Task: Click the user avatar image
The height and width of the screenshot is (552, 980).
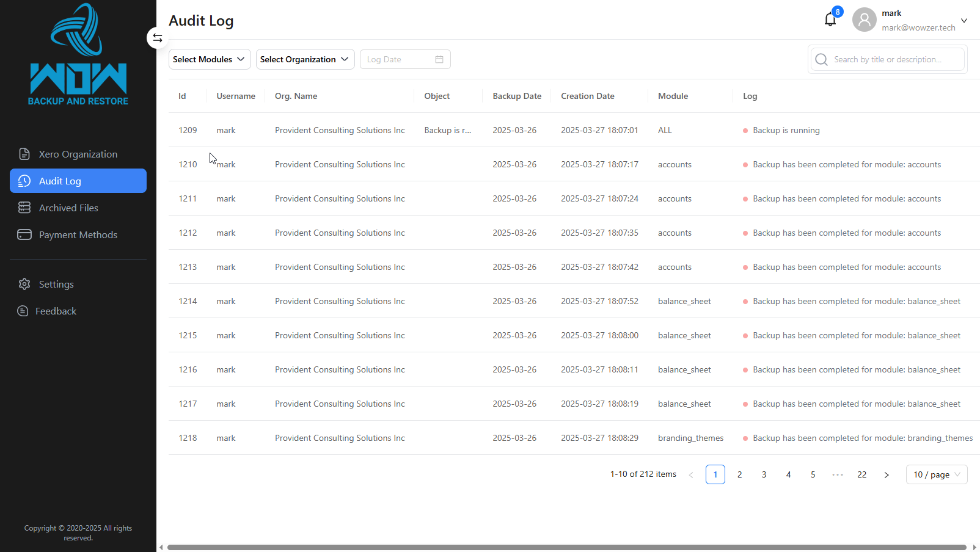Action: pyautogui.click(x=864, y=19)
